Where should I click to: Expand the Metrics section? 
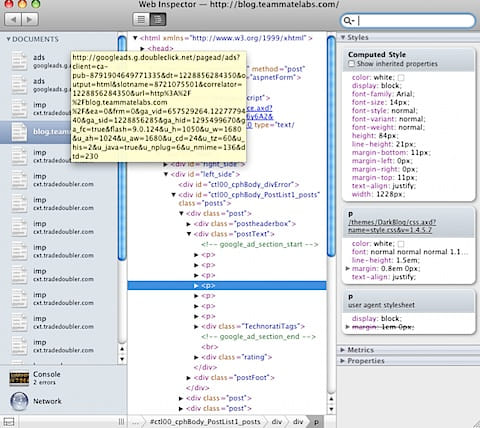point(342,350)
